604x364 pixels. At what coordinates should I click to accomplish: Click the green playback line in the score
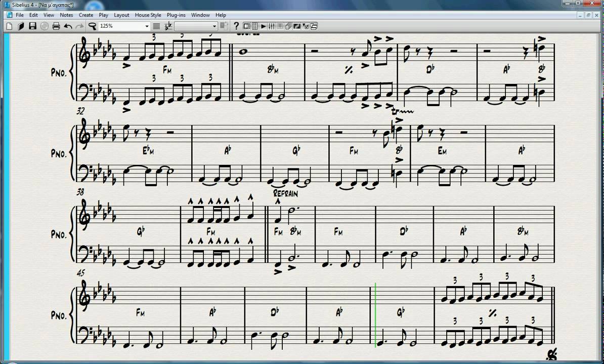[375, 315]
